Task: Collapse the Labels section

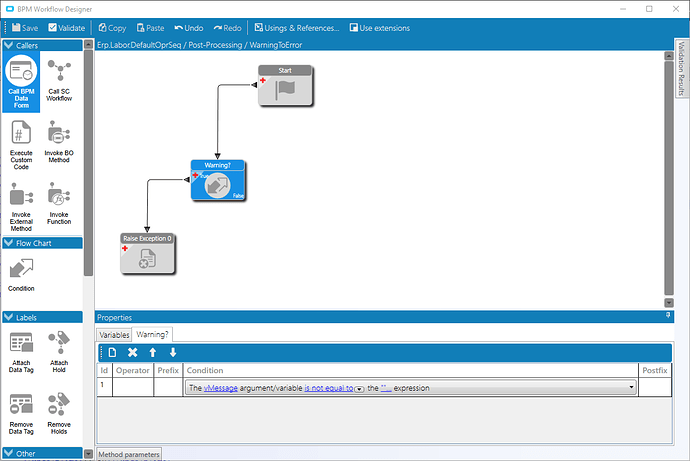Action: click(x=8, y=317)
